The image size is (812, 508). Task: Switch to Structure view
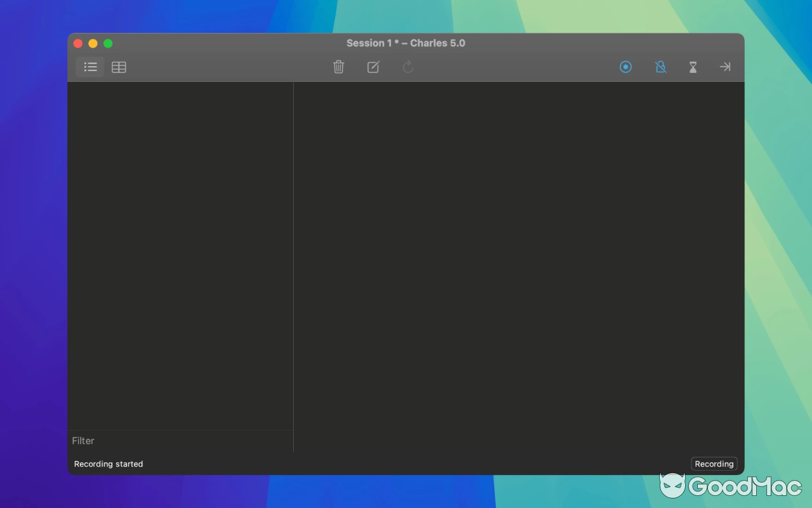click(89, 67)
